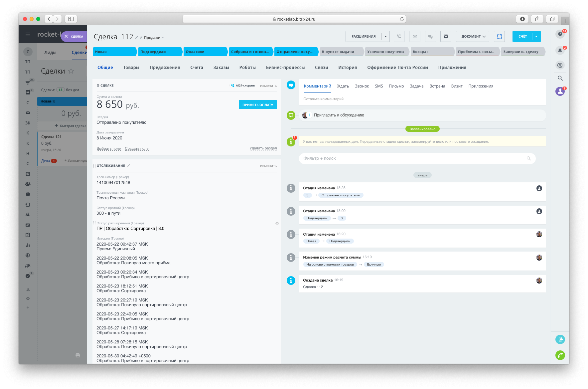Toggle the Safari sidebar button
The width and height of the screenshot is (588, 389).
click(x=71, y=19)
